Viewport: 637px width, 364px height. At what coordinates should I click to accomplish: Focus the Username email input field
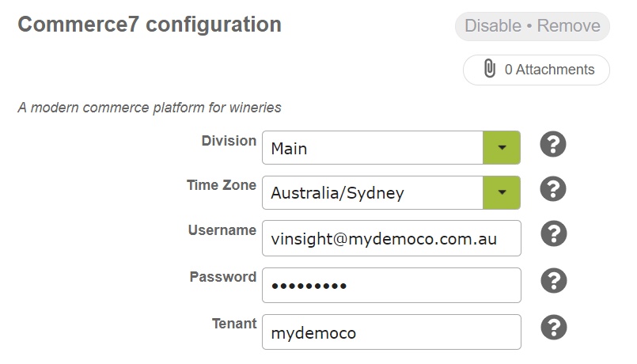pyautogui.click(x=392, y=238)
